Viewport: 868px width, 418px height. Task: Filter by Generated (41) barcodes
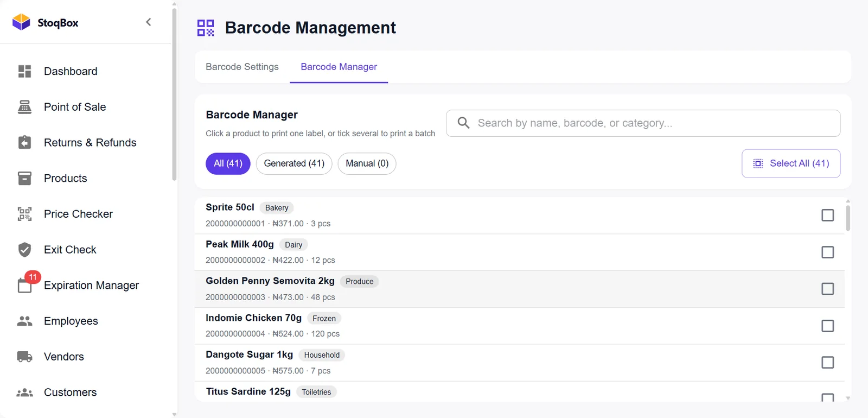294,163
